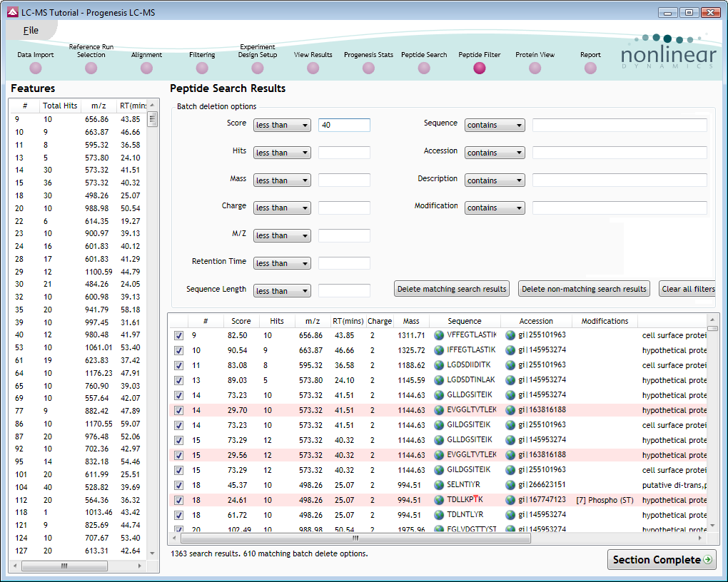Click globe icon beside accession gi|266623151

pyautogui.click(x=510, y=485)
